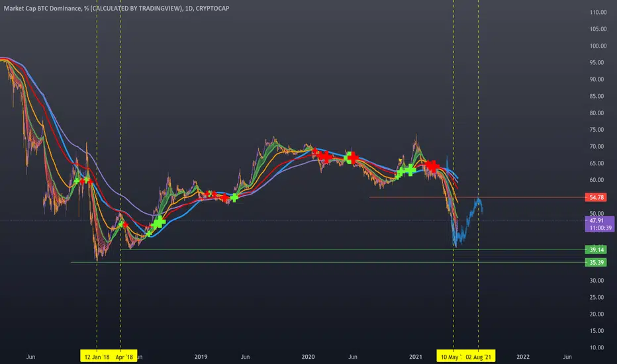Click the yellow Apr '18 date label
This screenshot has width=617, height=364.
point(124,357)
